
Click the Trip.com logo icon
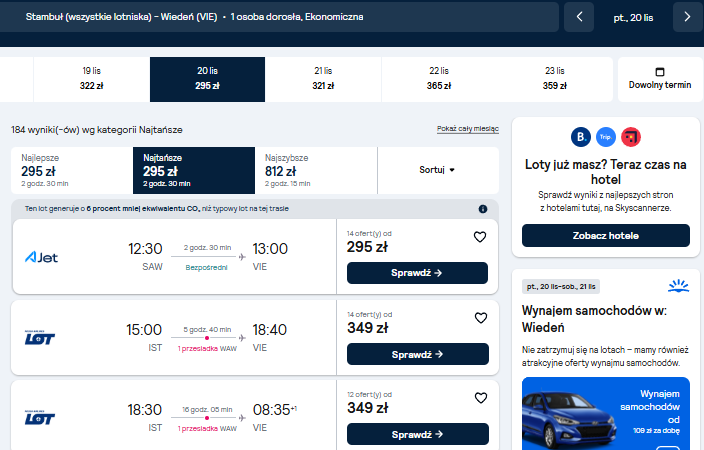click(x=606, y=137)
